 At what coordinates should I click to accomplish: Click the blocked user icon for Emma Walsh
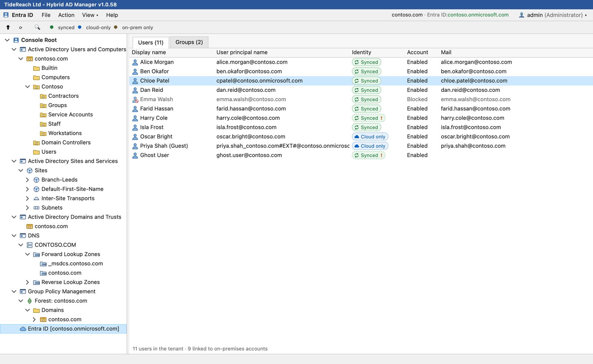(135, 99)
